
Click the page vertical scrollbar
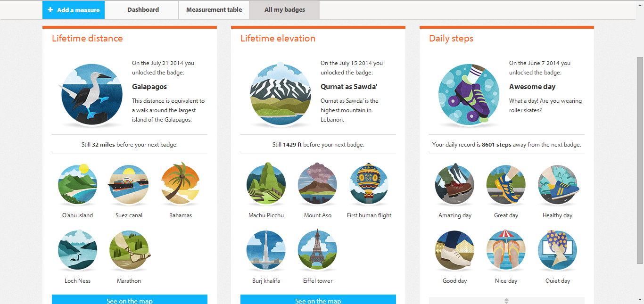(x=640, y=160)
